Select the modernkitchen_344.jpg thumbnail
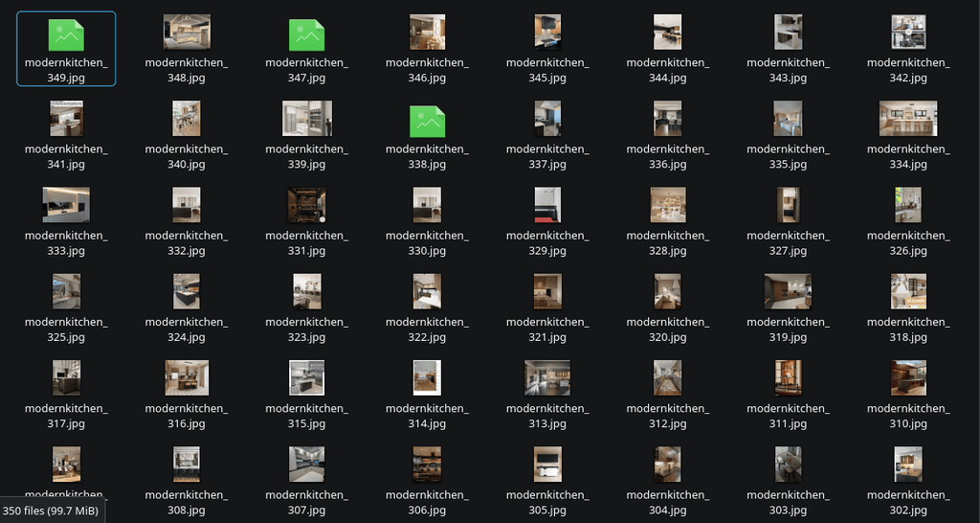Viewport: 980px width, 523px height. click(667, 32)
